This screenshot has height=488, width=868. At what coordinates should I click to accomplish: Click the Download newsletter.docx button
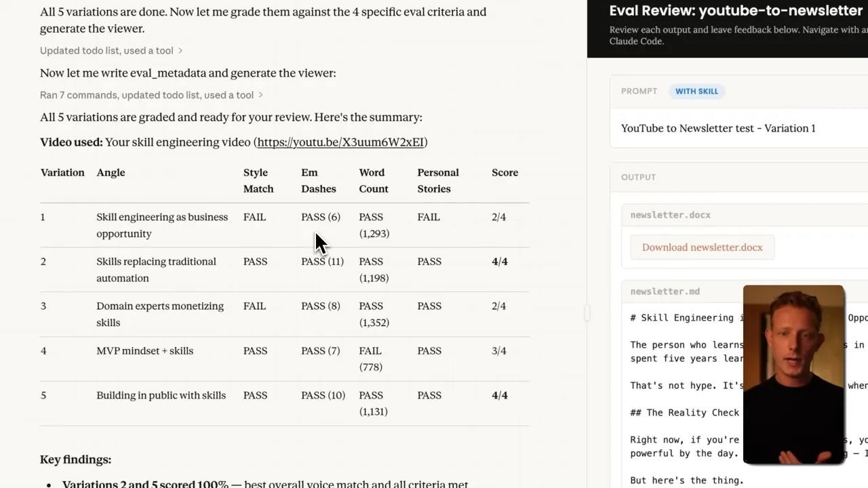[703, 247]
